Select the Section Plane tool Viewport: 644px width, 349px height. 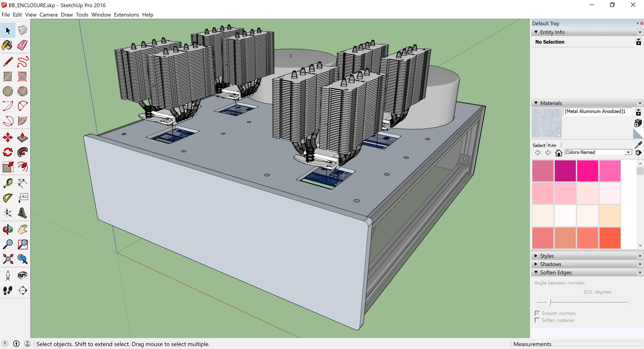coord(23,290)
